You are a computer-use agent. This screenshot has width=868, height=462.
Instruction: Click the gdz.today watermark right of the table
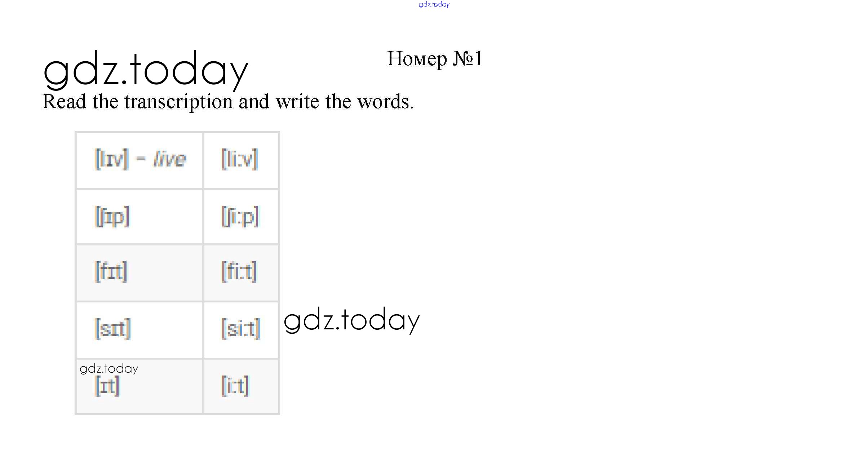click(351, 320)
